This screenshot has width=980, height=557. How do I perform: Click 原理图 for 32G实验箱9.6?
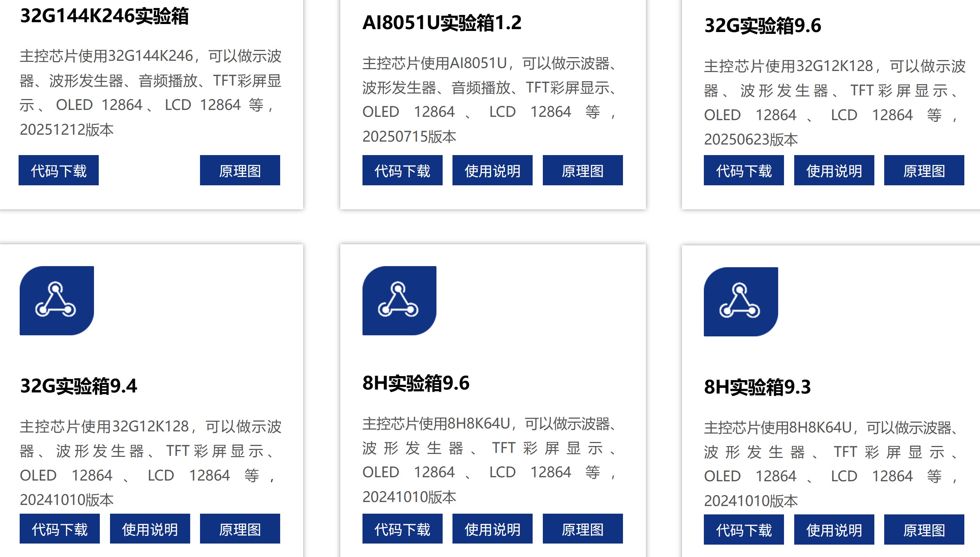[924, 171]
